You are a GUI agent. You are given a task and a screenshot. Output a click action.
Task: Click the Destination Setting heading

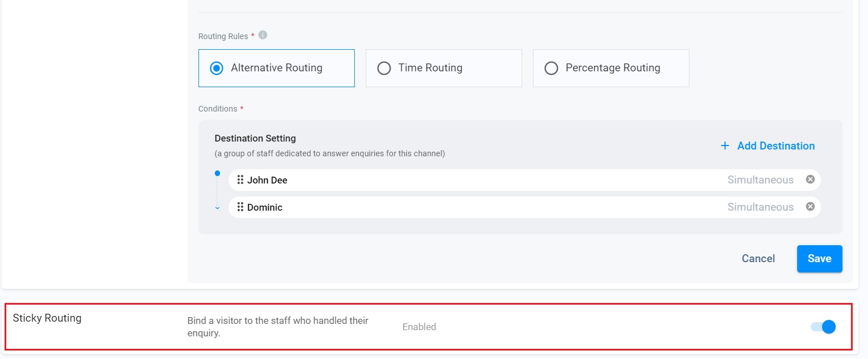255,138
